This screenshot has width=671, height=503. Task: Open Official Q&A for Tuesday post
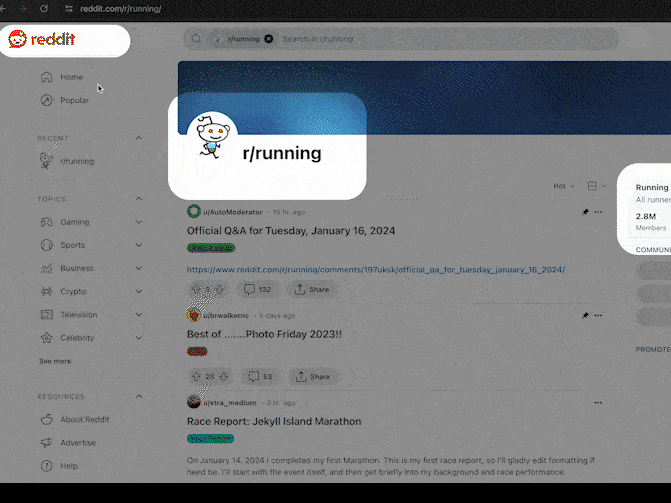coord(291,231)
